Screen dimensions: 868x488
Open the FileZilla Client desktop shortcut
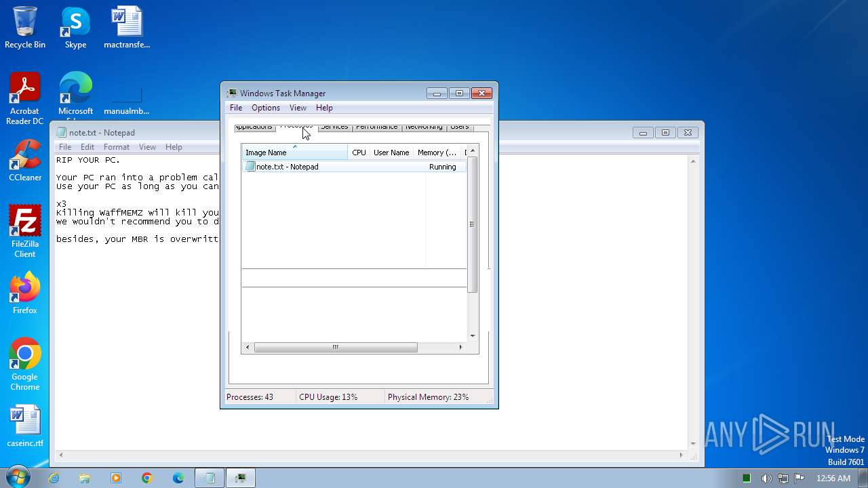coord(25,231)
